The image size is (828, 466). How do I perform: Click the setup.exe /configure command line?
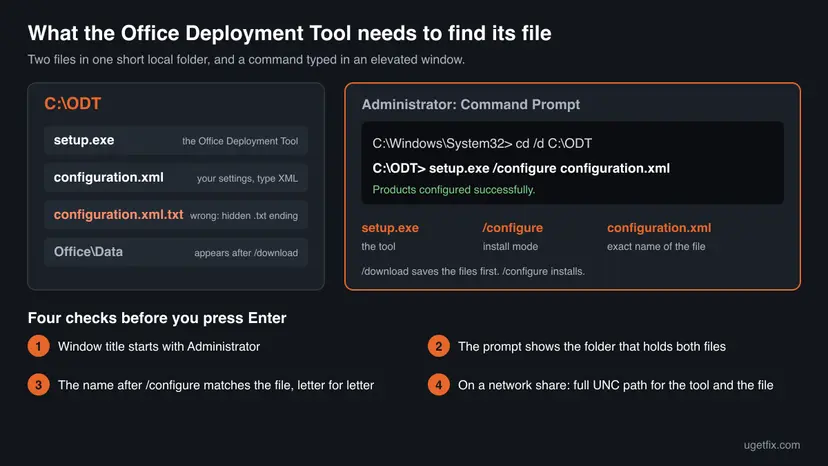click(x=521, y=169)
